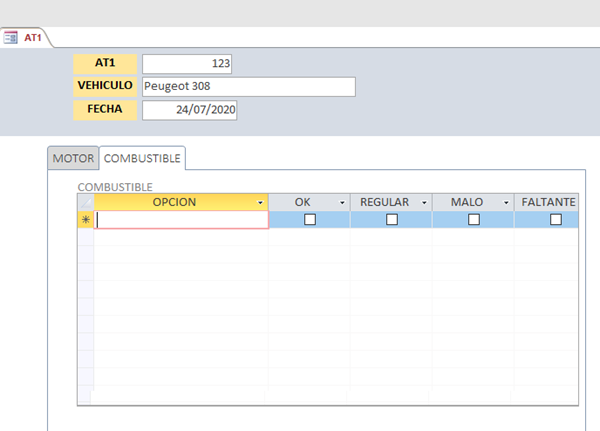Click the AT1 form icon in document tab
600x431 pixels.
click(10, 38)
